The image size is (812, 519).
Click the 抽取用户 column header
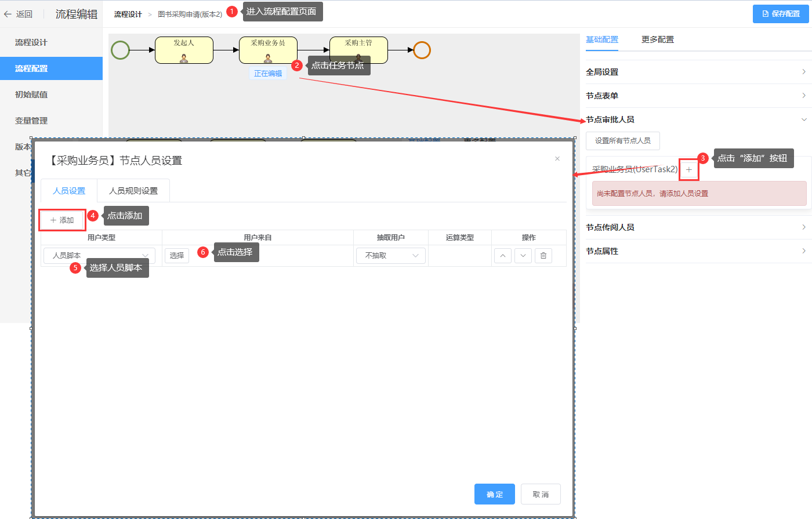[x=391, y=238]
